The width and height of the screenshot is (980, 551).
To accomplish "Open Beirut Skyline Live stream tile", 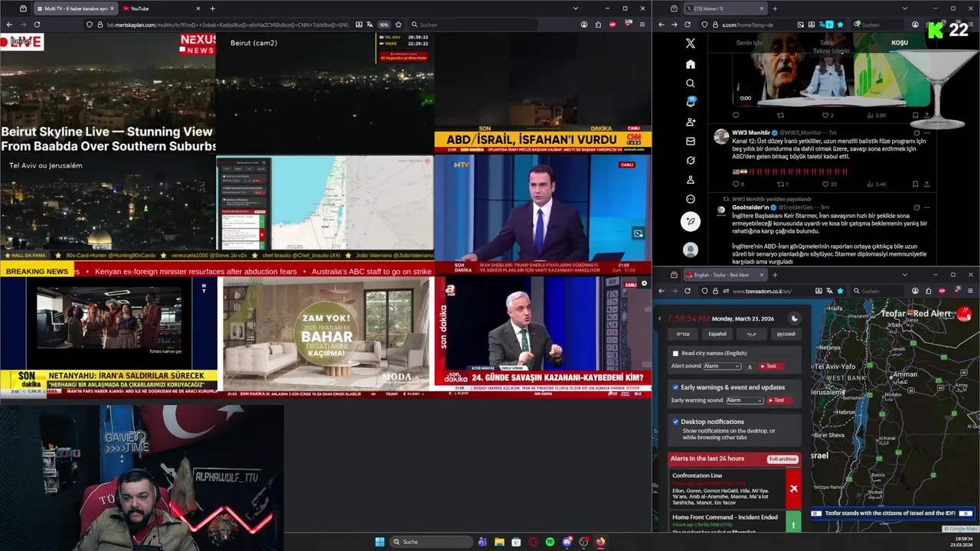I will tap(108, 93).
